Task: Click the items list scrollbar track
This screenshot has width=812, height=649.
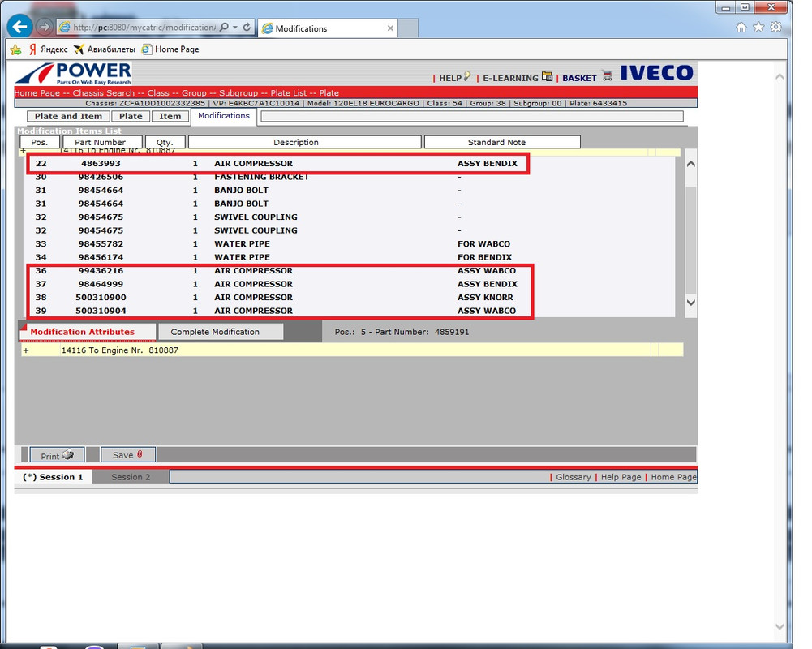Action: [x=690, y=233]
